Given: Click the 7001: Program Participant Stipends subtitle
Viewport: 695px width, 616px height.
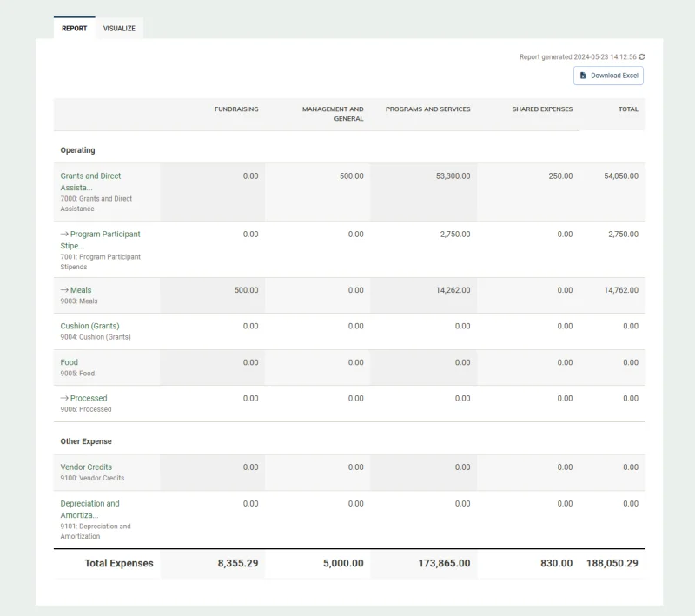Looking at the screenshot, I should [x=100, y=262].
